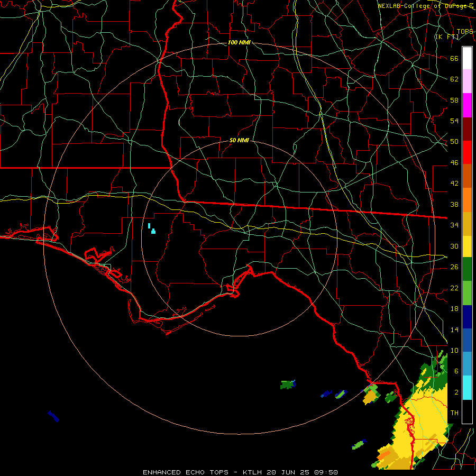Click the NEXLAB-College of DuPage credit text
Screen dimensions: 476x476
click(x=426, y=6)
